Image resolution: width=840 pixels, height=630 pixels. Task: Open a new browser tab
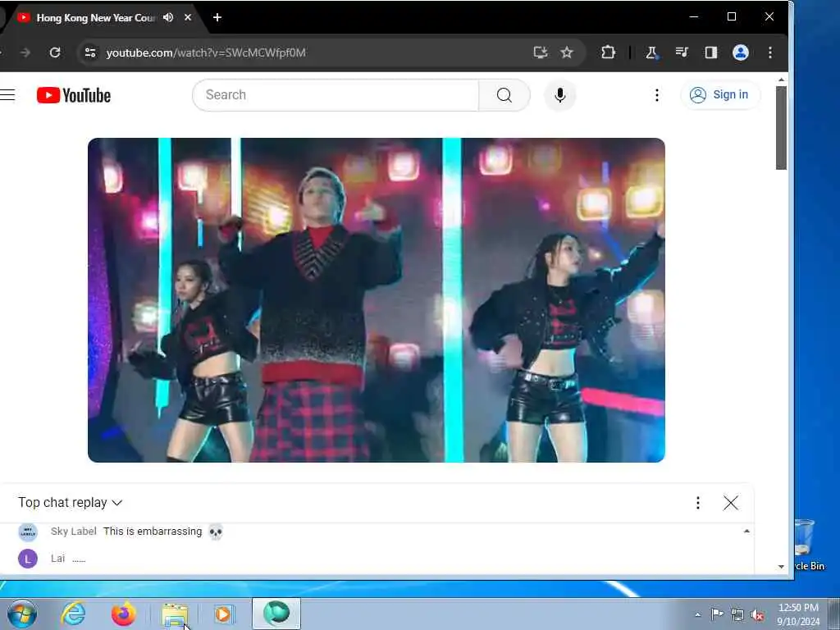(217, 17)
